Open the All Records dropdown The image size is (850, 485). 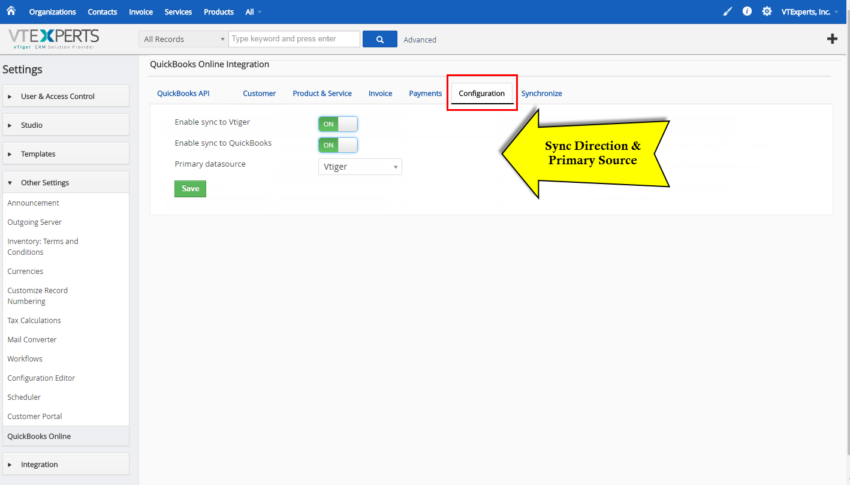click(x=183, y=39)
